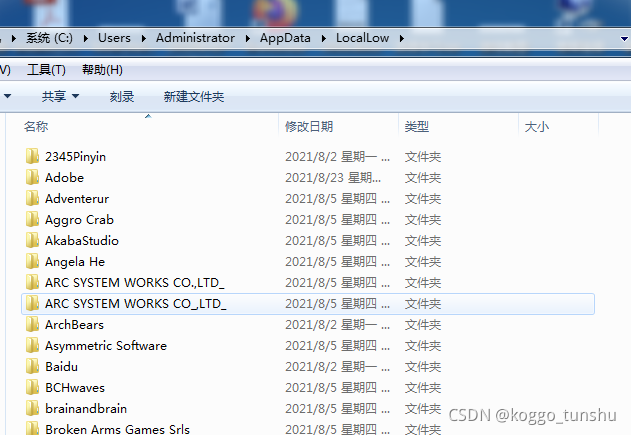The image size is (631, 435).
Task: Select the BCHwaves folder name
Action: tap(75, 388)
